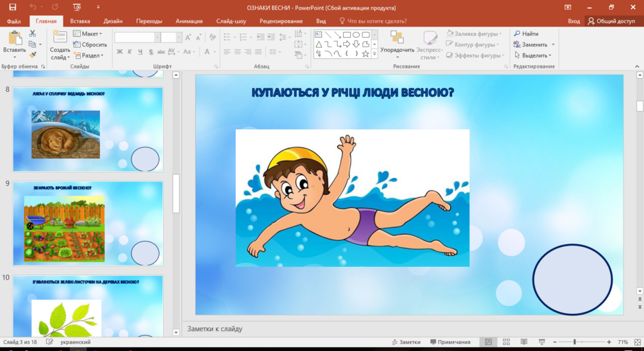This screenshot has height=351, width=644.
Task: Center the paragraph text
Action: pos(238,52)
